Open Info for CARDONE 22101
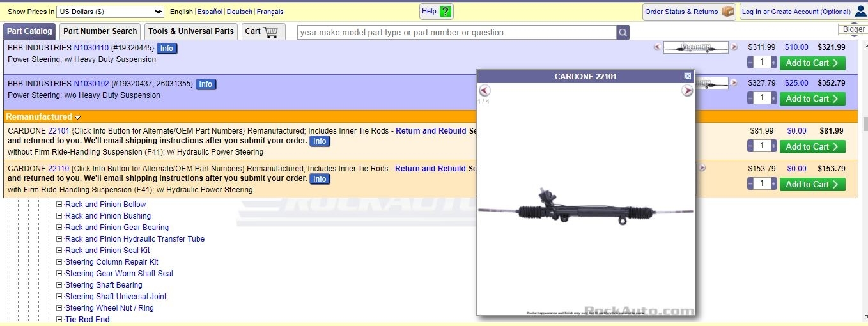This screenshot has width=868, height=326. 320,141
